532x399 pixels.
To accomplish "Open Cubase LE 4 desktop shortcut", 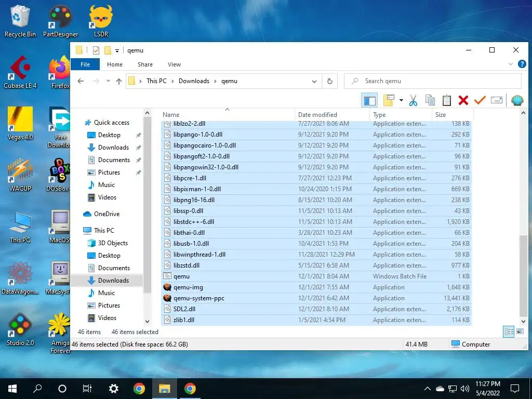I will coord(20,72).
